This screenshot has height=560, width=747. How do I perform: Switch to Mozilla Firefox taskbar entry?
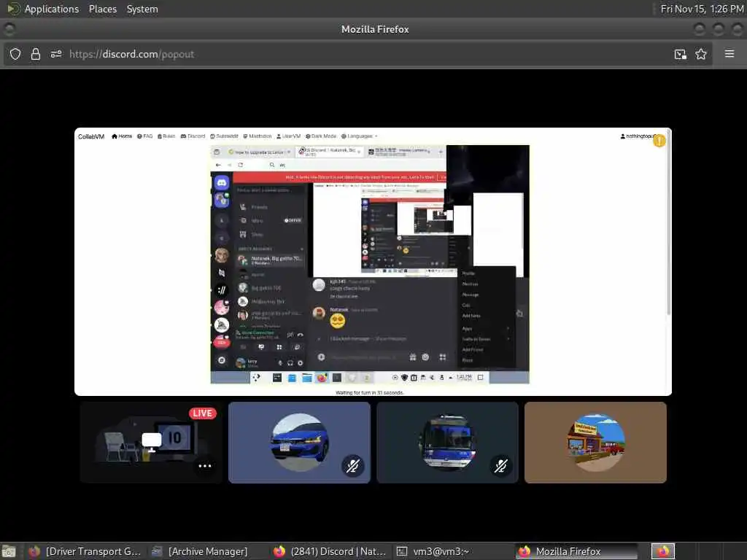click(x=576, y=551)
